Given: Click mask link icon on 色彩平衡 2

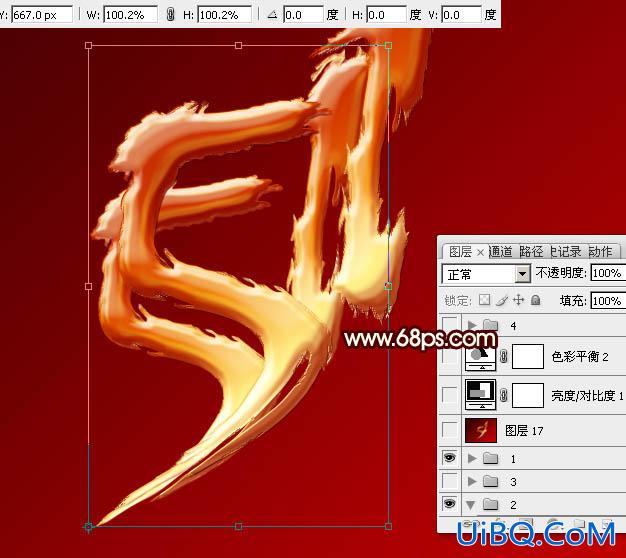Looking at the screenshot, I should [504, 356].
